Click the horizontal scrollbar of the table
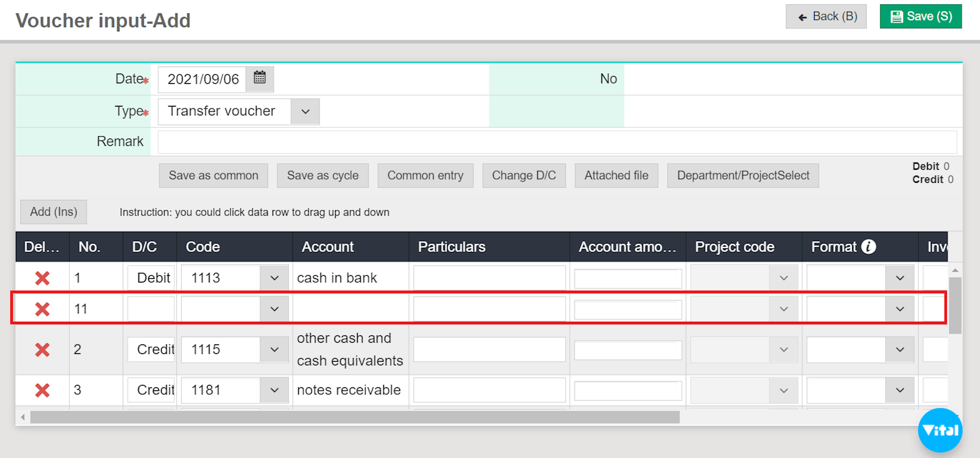Image resolution: width=980 pixels, height=458 pixels. [x=355, y=418]
